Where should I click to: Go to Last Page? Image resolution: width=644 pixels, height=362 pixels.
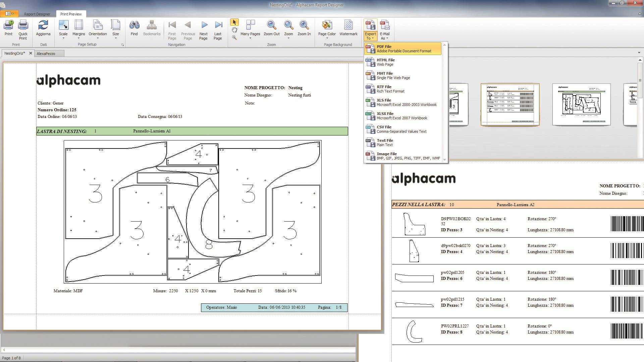(218, 30)
